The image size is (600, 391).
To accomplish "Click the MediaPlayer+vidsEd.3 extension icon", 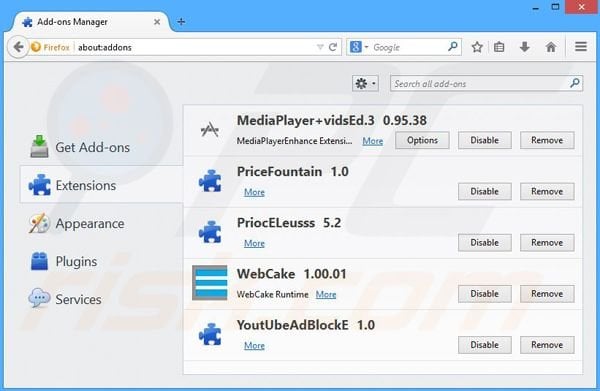I will 210,130.
